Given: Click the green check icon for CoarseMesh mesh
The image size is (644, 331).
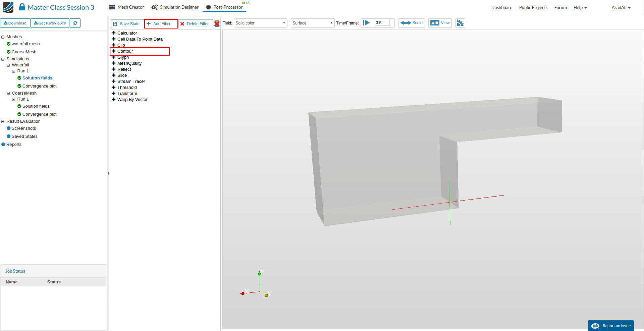Looking at the screenshot, I should coord(9,52).
